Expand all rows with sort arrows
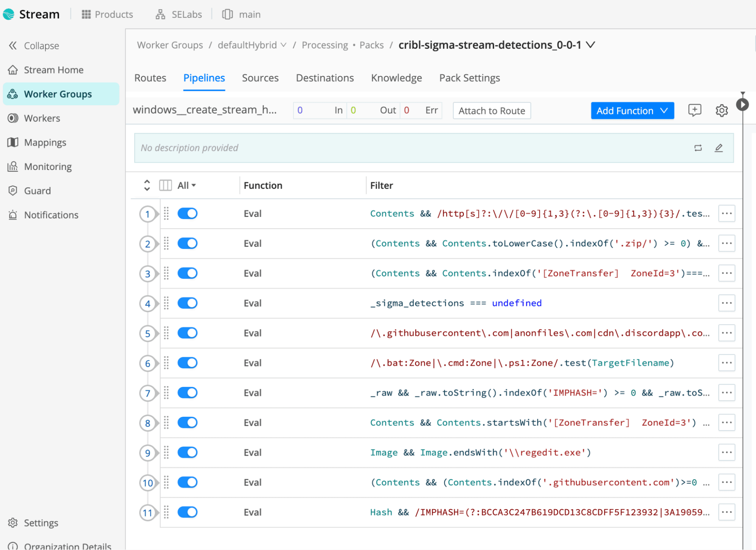The height and width of the screenshot is (550, 756). [x=147, y=185]
